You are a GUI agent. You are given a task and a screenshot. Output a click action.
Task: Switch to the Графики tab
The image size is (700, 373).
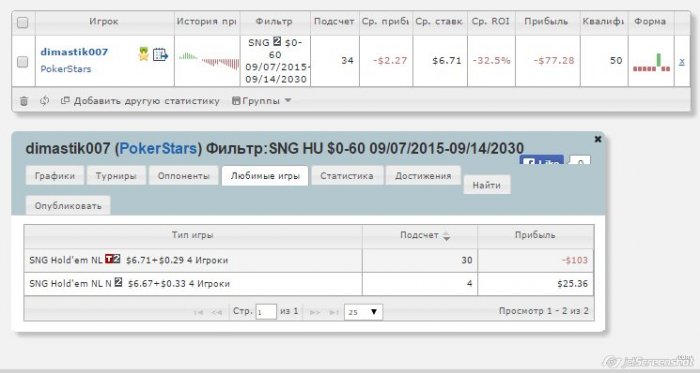point(54,176)
